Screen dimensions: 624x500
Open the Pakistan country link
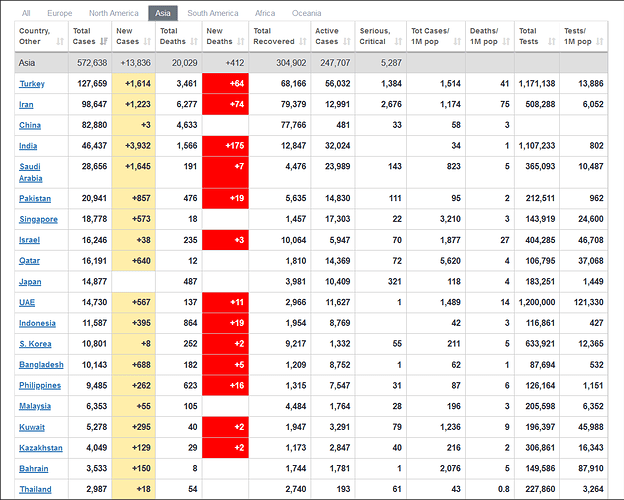click(x=35, y=198)
